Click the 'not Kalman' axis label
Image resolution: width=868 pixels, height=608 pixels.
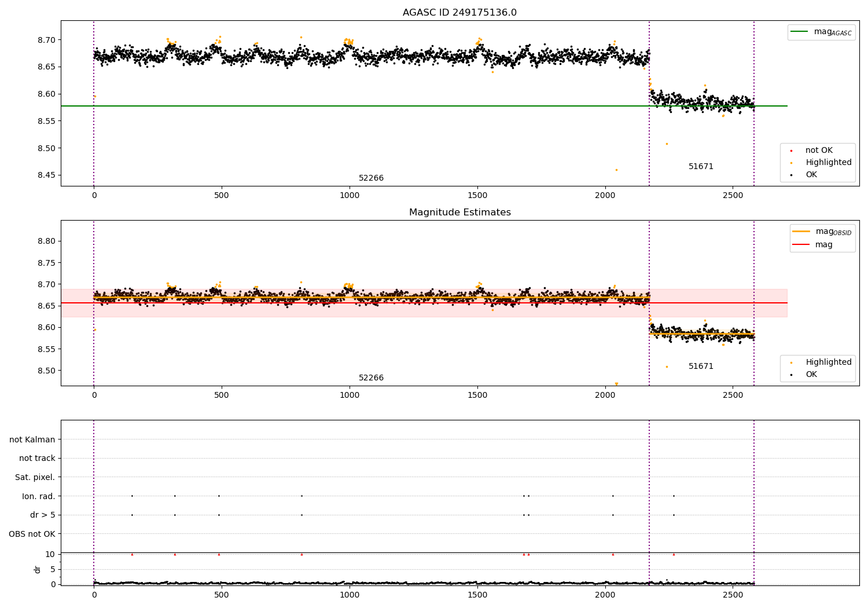tap(32, 440)
